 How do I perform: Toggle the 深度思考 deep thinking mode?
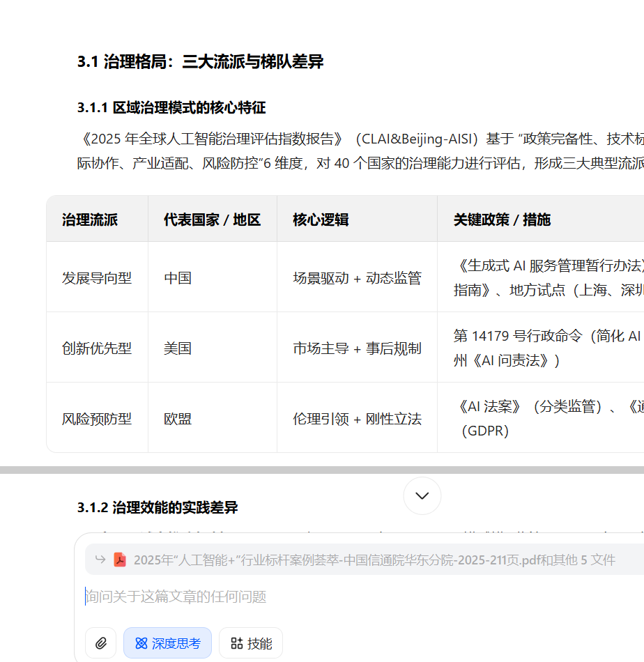pyautogui.click(x=167, y=643)
